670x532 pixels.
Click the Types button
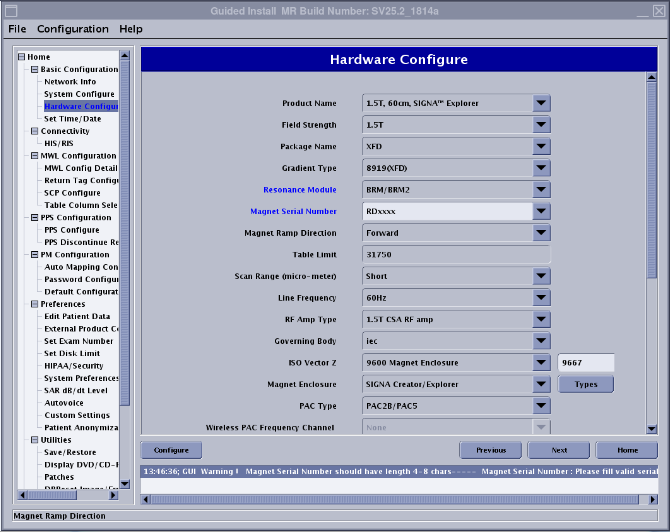pos(585,384)
